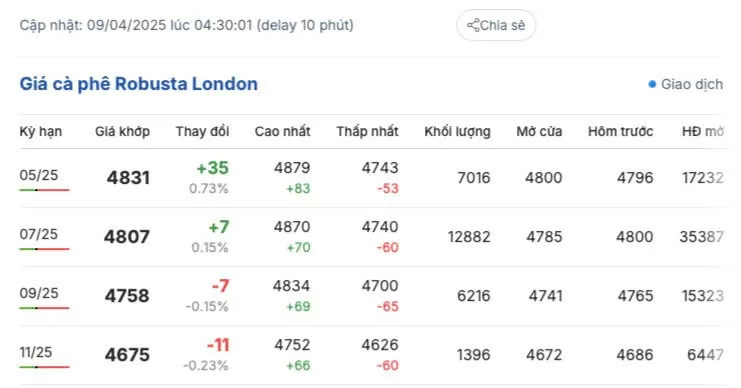The image size is (741, 388).
Task: Click the 4831 matched price for 05/25
Action: [128, 178]
